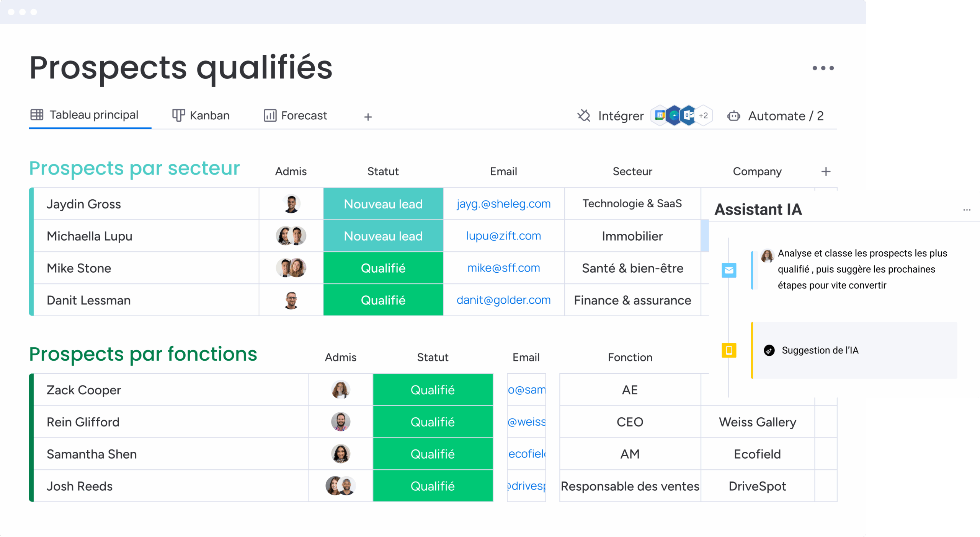The image size is (980, 537).
Task: Email jayg.@sheleg.com link
Action: point(503,203)
